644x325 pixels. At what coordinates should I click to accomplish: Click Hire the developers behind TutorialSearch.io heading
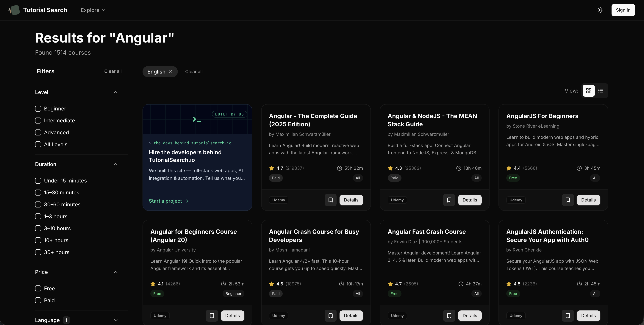[185, 156]
